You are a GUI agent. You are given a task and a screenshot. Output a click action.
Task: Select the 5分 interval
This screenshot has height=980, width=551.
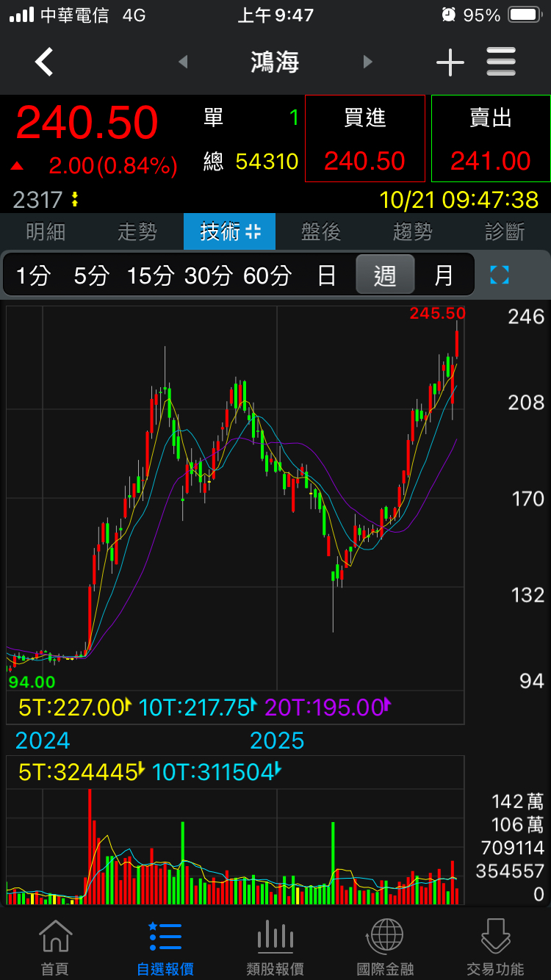pyautogui.click(x=91, y=275)
